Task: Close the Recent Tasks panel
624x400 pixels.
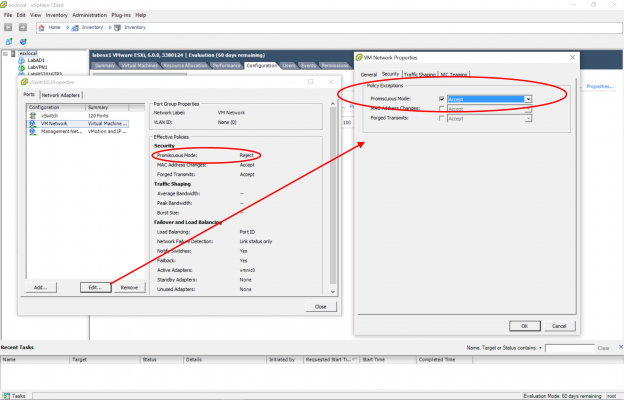Action: click(620, 347)
